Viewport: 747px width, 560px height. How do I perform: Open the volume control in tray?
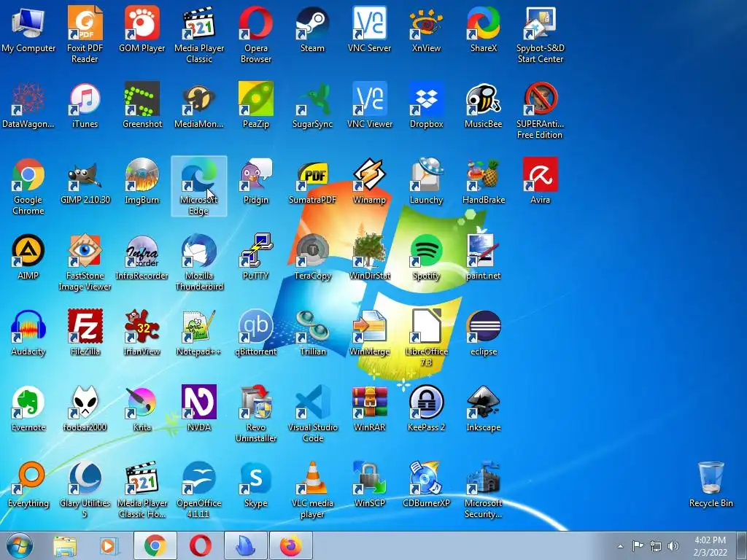[x=673, y=546]
